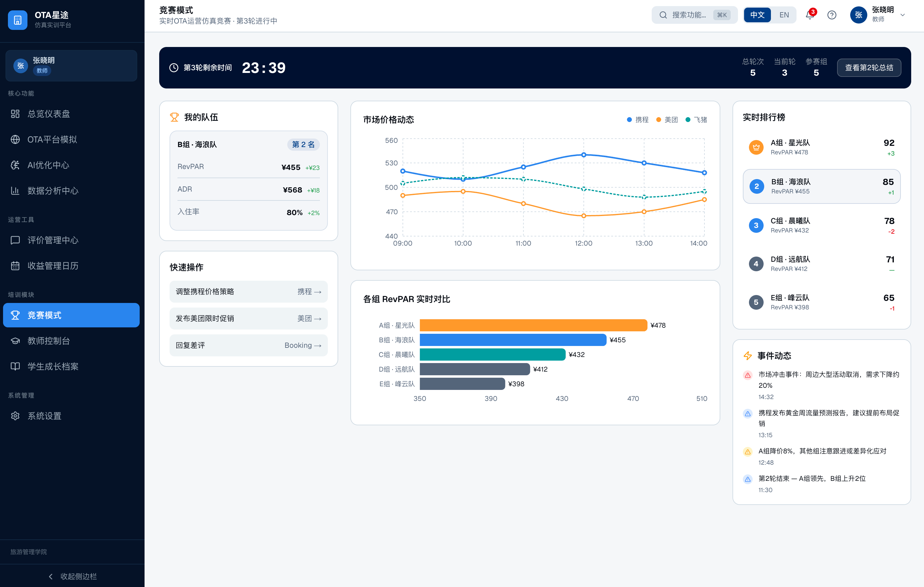Click the red warning icon for 市场冲击事件
924x587 pixels.
pyautogui.click(x=747, y=375)
